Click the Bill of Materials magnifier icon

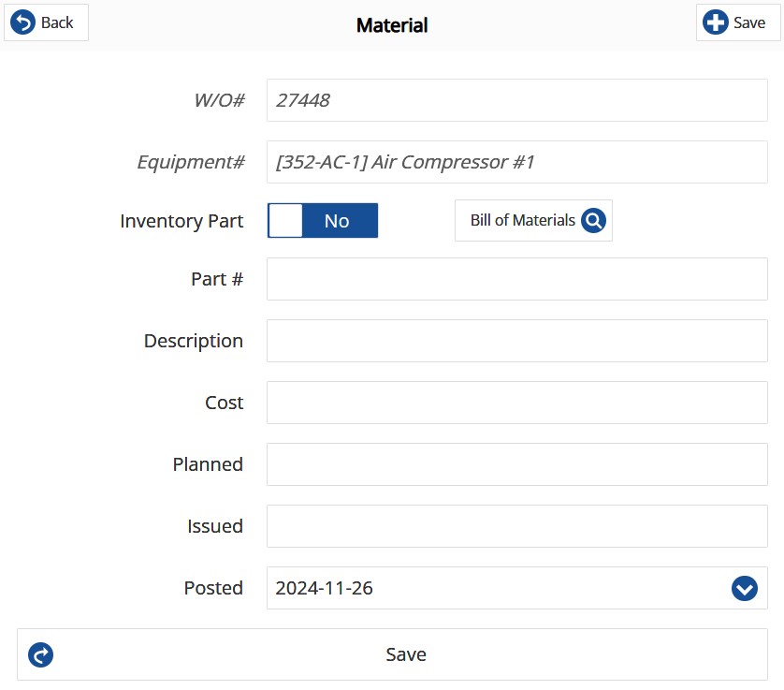tap(593, 220)
